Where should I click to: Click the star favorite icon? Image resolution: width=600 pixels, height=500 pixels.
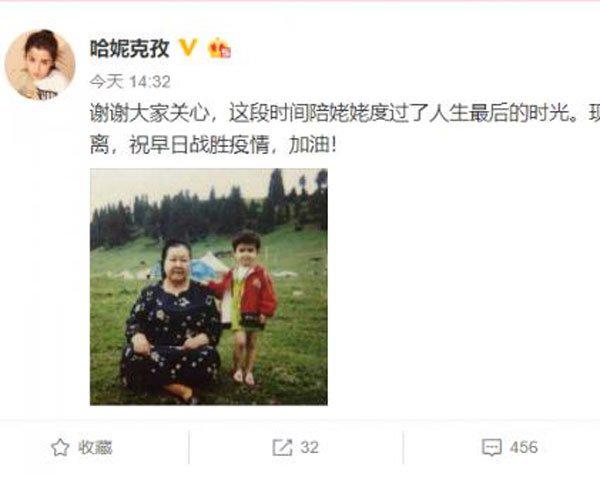60,448
